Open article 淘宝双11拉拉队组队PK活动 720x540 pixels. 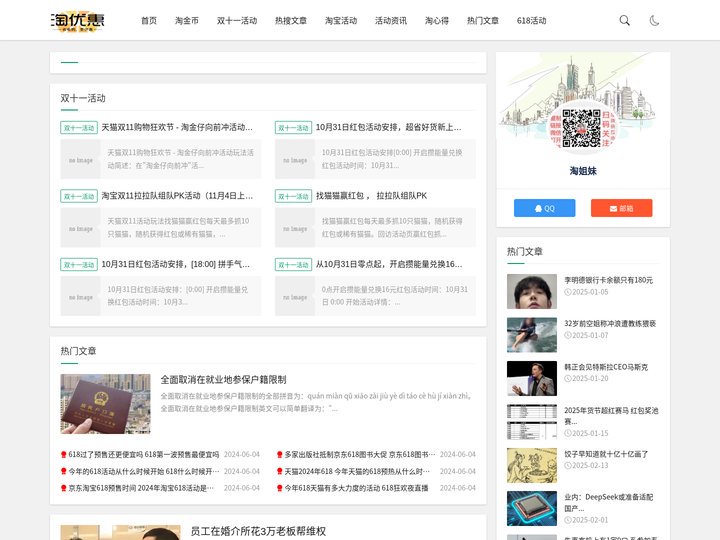coord(177,196)
